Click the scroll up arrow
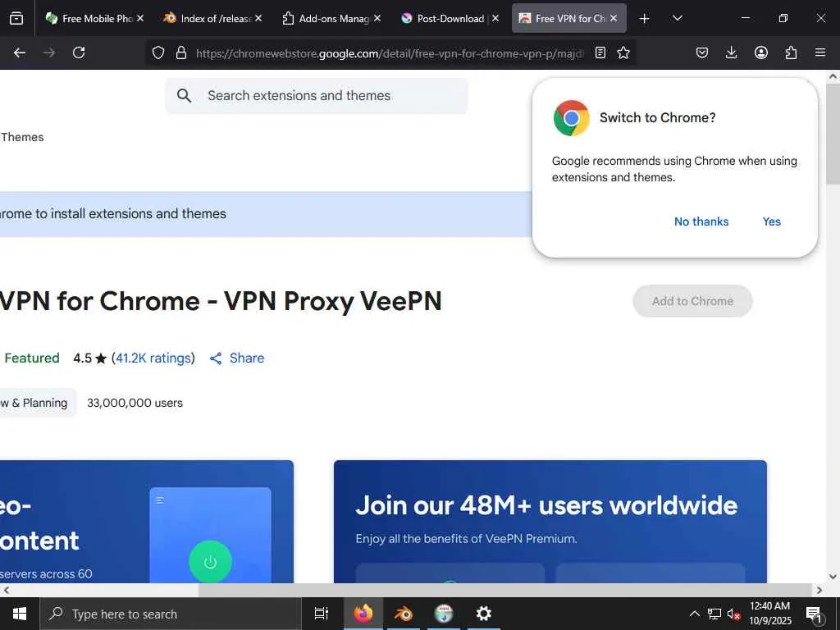Screen dimensions: 840x630 click(x=833, y=76)
